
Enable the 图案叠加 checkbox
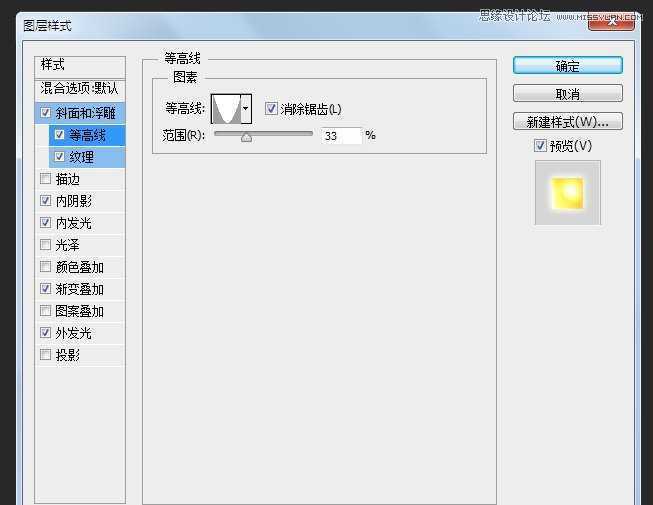[45, 311]
